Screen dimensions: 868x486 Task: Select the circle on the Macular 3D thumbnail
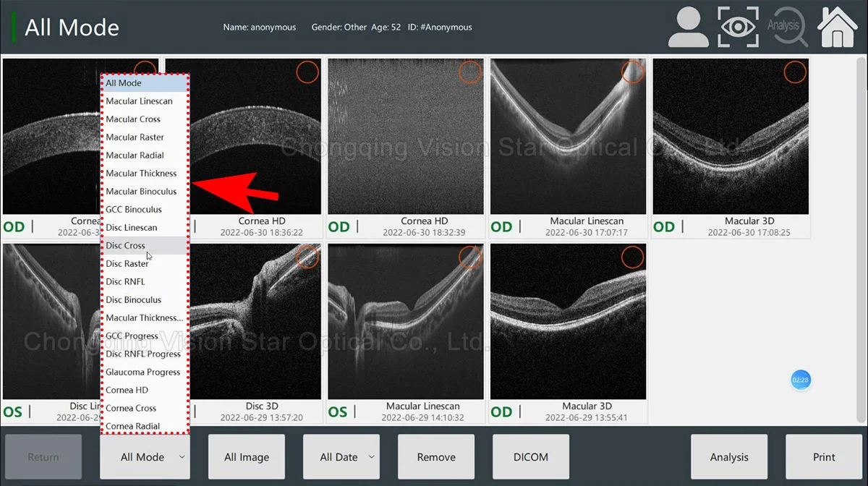click(x=795, y=72)
